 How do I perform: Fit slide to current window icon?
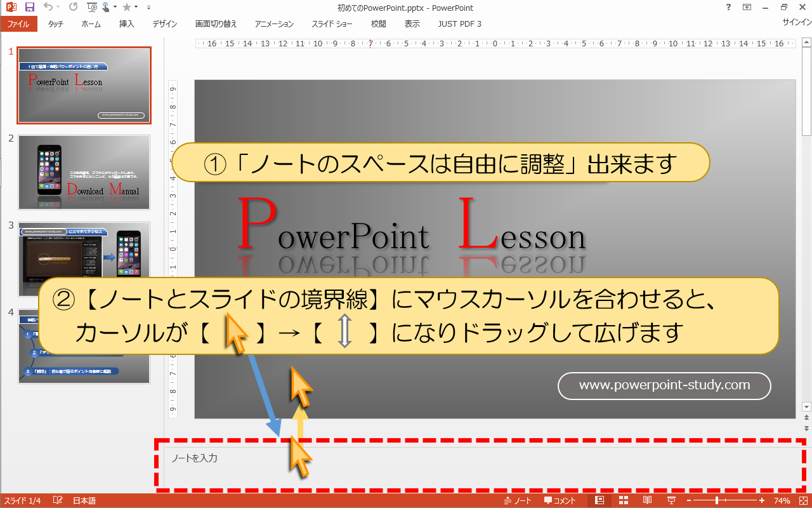coord(803,501)
